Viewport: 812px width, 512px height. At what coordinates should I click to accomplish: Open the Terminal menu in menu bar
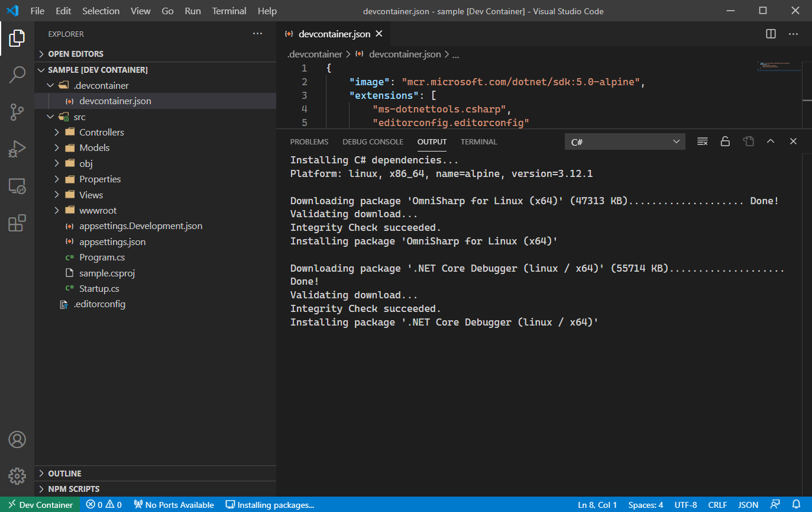[229, 11]
